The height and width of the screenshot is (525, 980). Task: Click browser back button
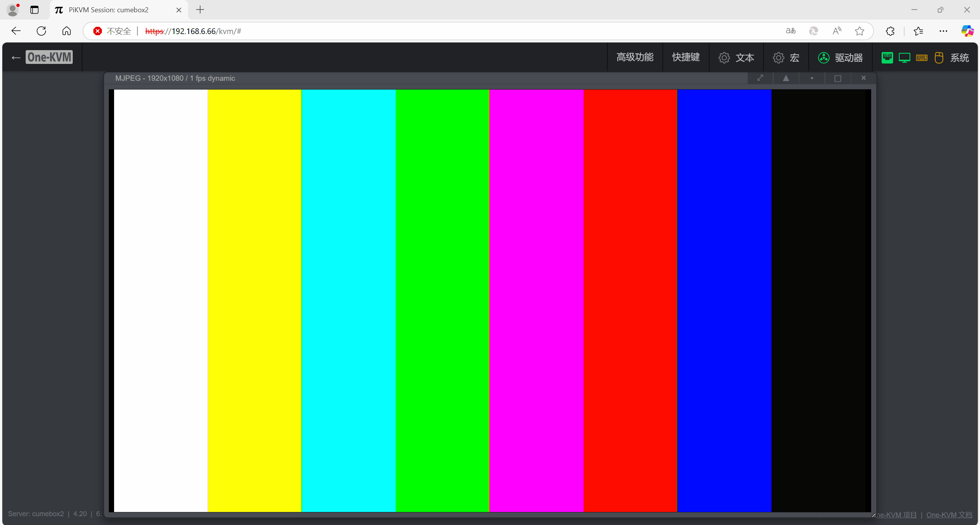click(x=16, y=31)
